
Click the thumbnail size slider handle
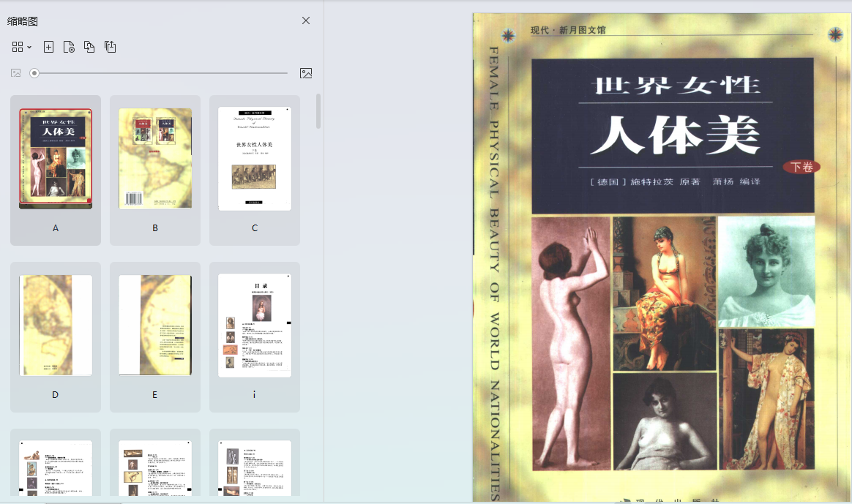(x=34, y=73)
